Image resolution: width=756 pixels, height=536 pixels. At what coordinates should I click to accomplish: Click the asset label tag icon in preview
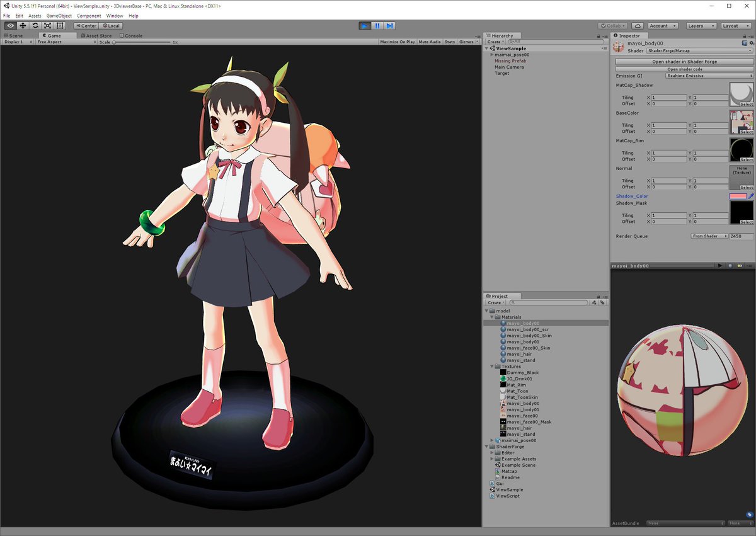click(749, 515)
